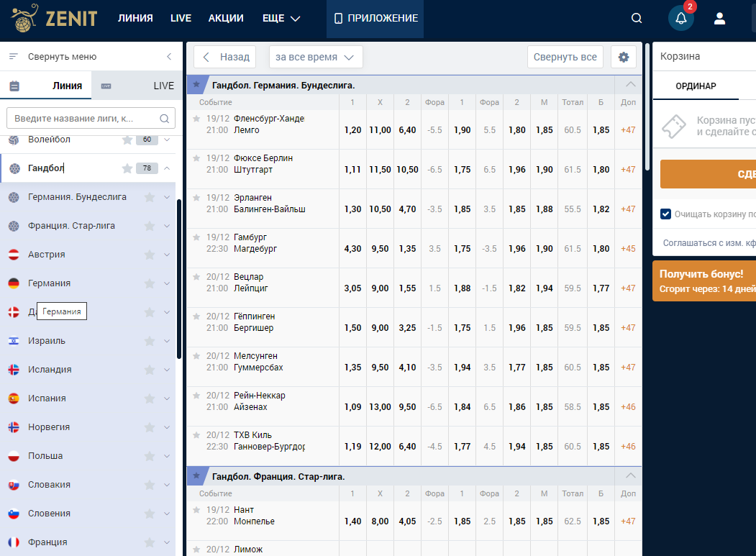Select odds 1,20 for Фленсбург-Ханде win
This screenshot has width=756, height=556.
click(352, 129)
